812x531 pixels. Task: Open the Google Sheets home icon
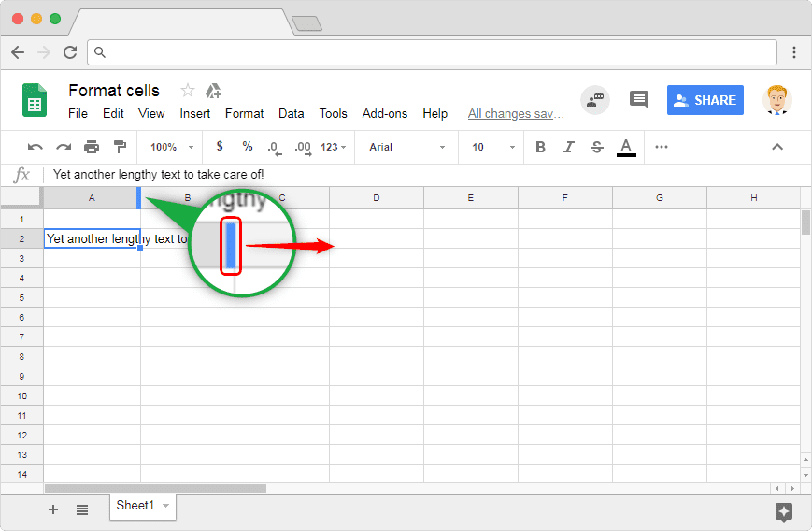(35, 100)
